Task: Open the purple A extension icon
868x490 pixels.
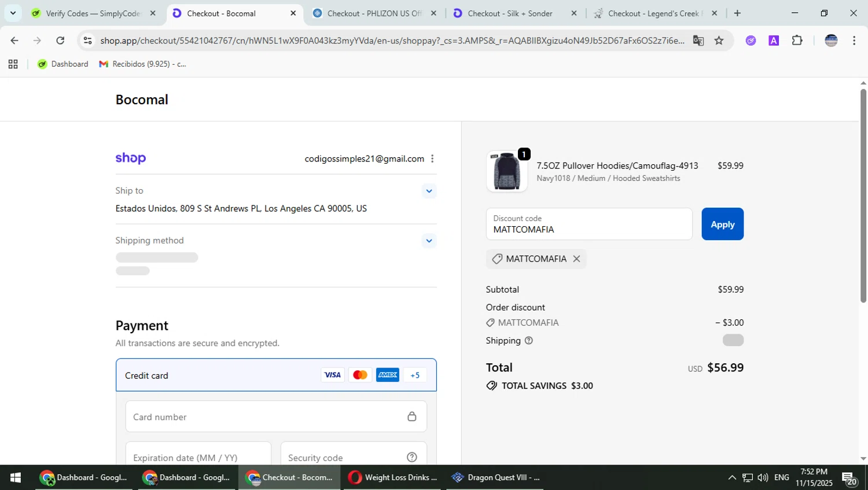Action: click(x=774, y=40)
